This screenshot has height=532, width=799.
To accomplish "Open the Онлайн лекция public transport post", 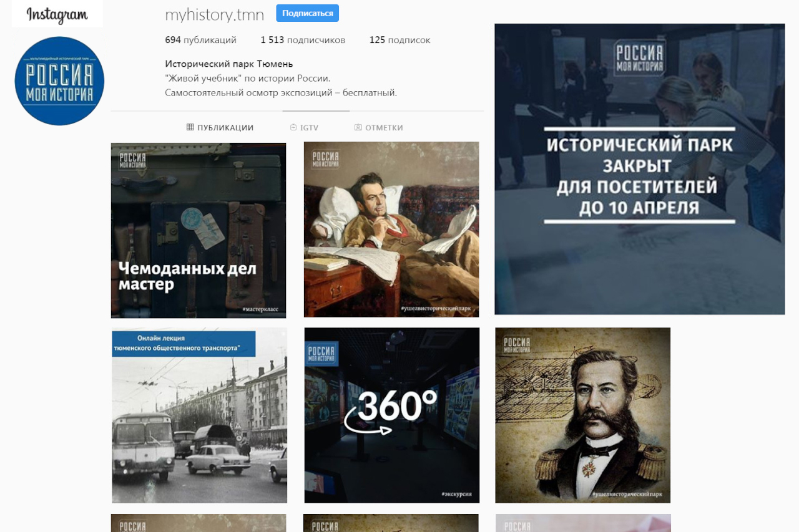I will click(199, 415).
